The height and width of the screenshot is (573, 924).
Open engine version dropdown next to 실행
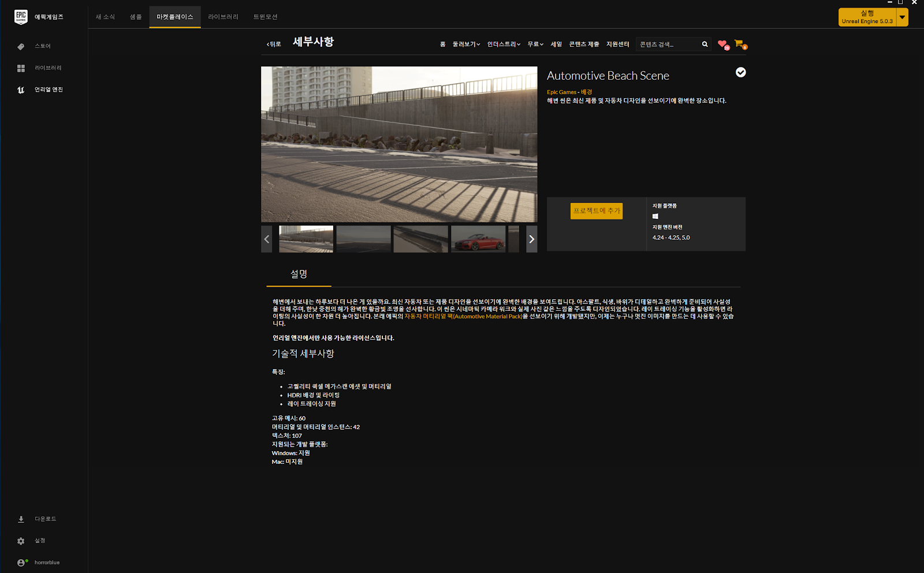point(902,17)
